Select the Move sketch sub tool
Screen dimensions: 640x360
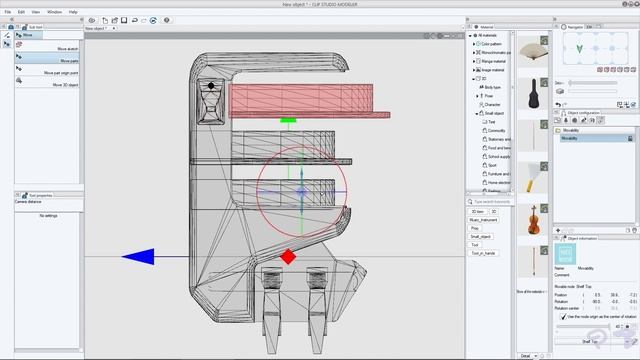pos(47,47)
